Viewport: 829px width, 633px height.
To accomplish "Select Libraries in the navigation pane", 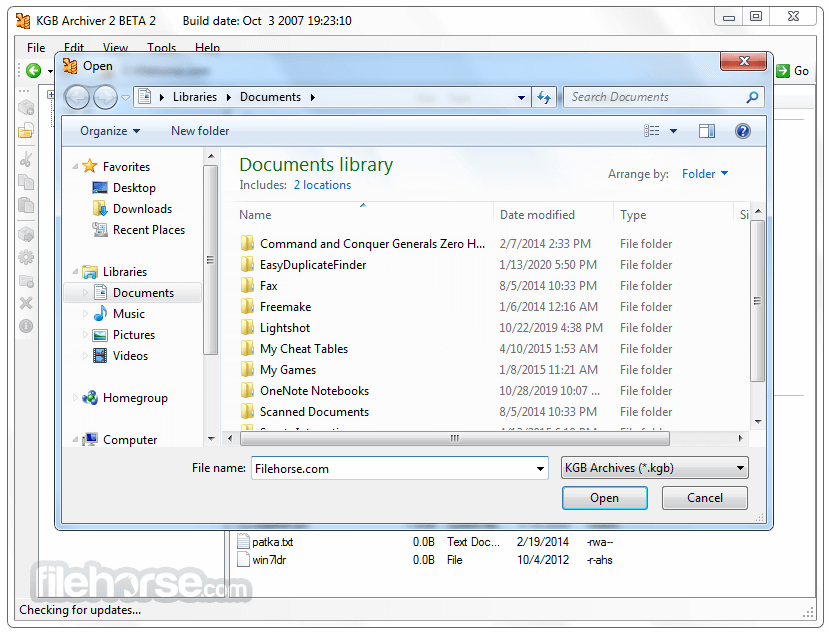I will coord(125,272).
